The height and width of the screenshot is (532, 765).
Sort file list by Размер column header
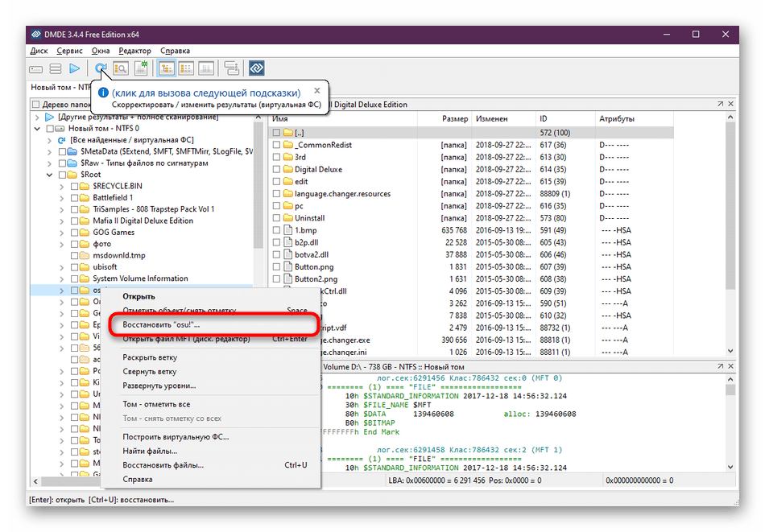(454, 119)
